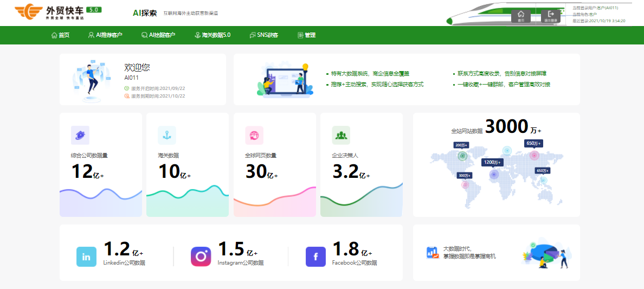Open the SNS获客 navigation item
This screenshot has width=644, height=289.
[264, 35]
